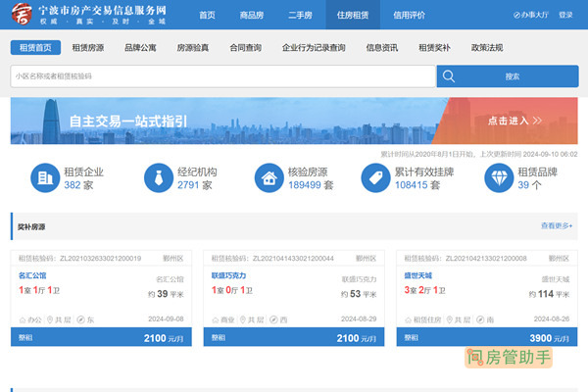
Task: Click the 189499 套 verified listings count
Action: click(311, 185)
